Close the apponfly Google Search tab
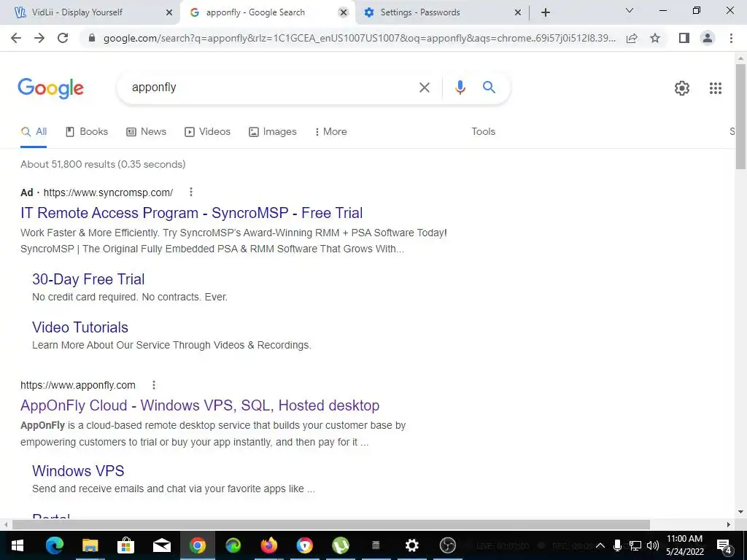This screenshot has width=747, height=560. click(343, 13)
